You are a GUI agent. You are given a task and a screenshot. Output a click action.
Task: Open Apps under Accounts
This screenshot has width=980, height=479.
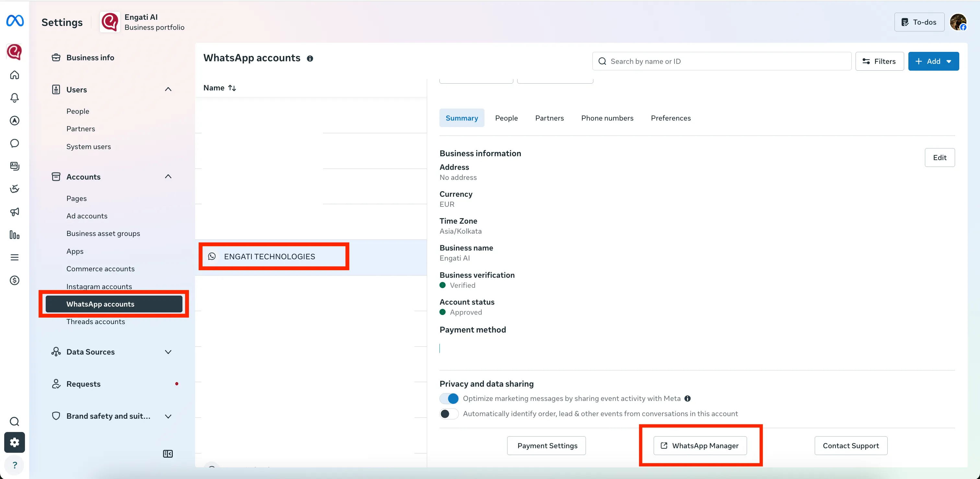pos(75,251)
